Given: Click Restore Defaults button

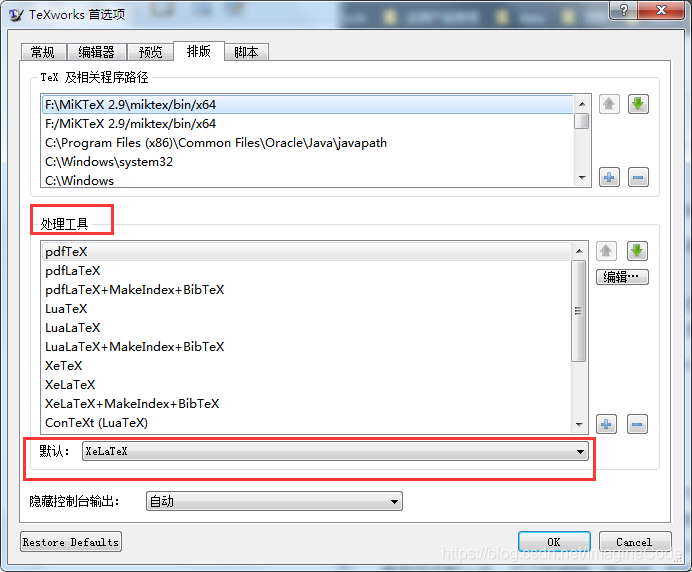Looking at the screenshot, I should 71,542.
